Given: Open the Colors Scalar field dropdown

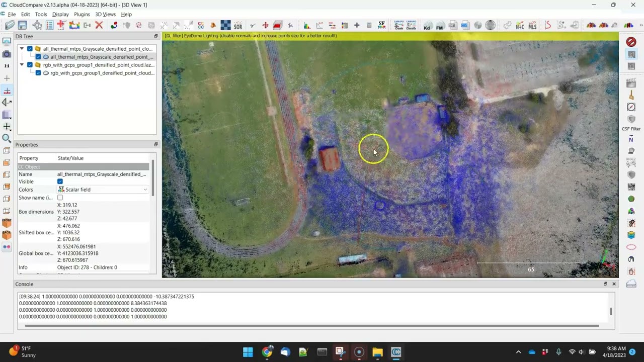Looking at the screenshot, I should (x=103, y=190).
